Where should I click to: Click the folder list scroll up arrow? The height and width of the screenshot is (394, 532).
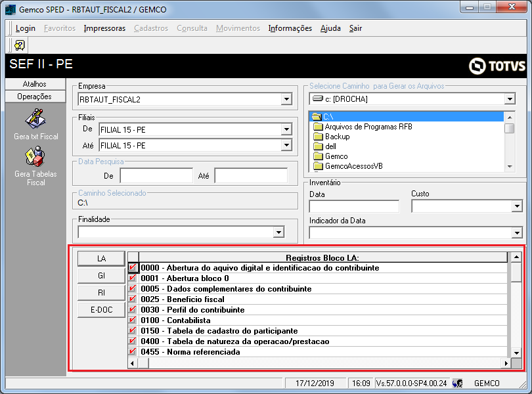tap(510, 117)
